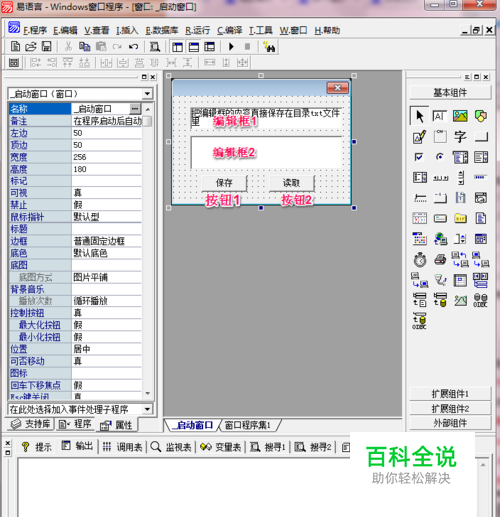Switch to the 支持库 tab

[x=30, y=424]
